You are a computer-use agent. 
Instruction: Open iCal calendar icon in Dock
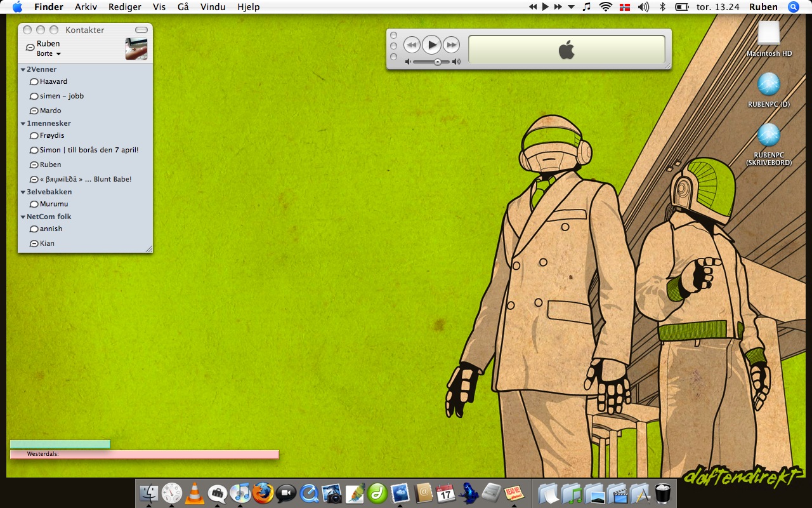(446, 493)
